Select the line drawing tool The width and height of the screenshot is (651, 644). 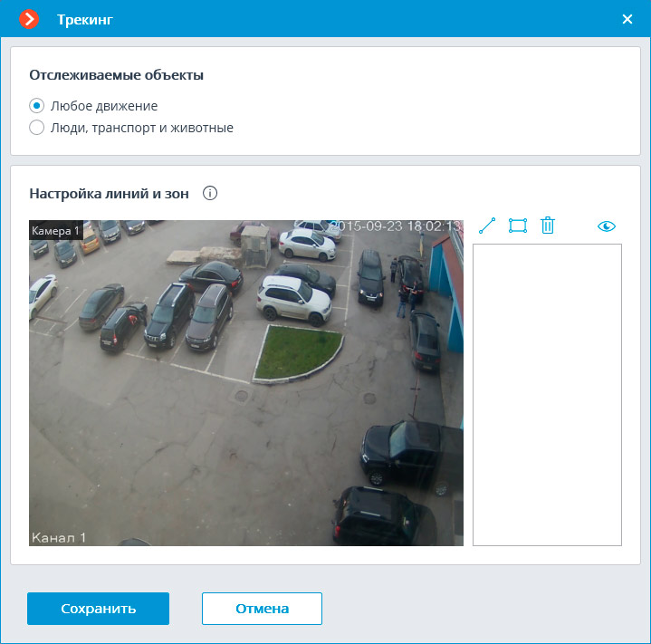point(487,226)
